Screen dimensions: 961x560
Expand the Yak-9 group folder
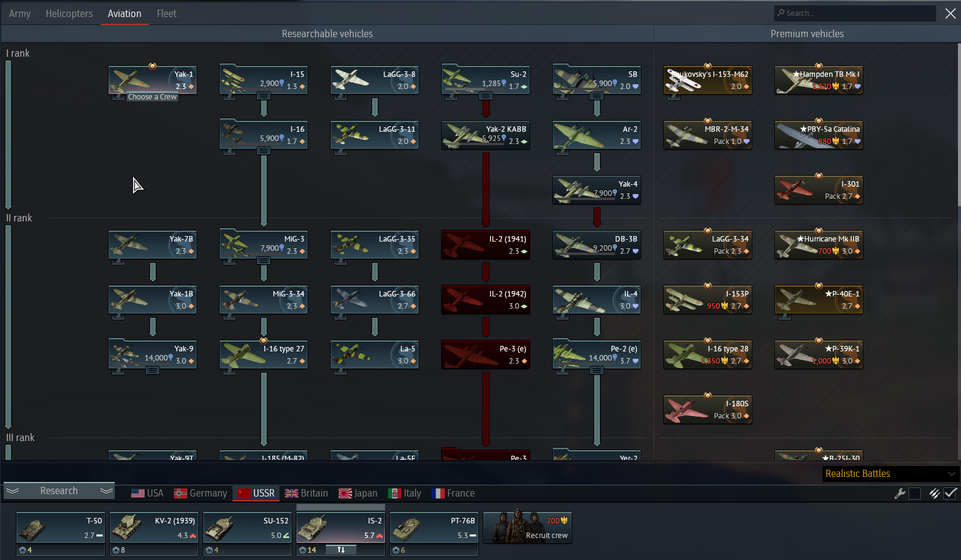153,370
